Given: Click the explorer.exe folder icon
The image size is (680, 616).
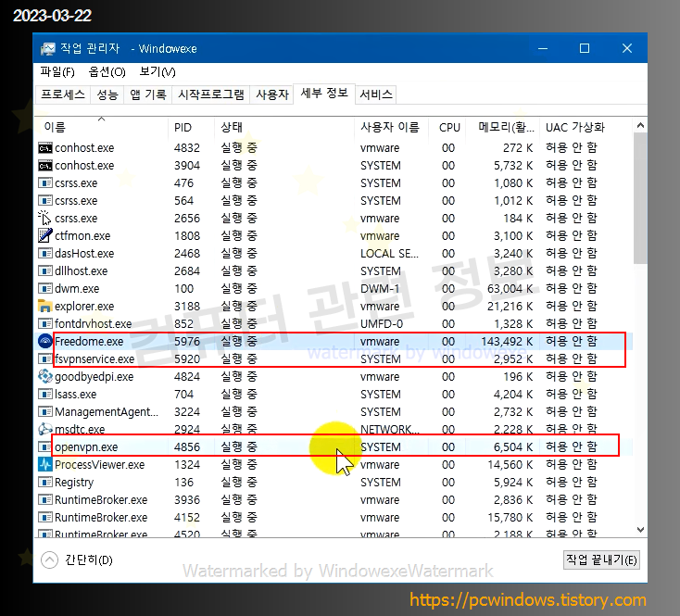Looking at the screenshot, I should click(45, 306).
